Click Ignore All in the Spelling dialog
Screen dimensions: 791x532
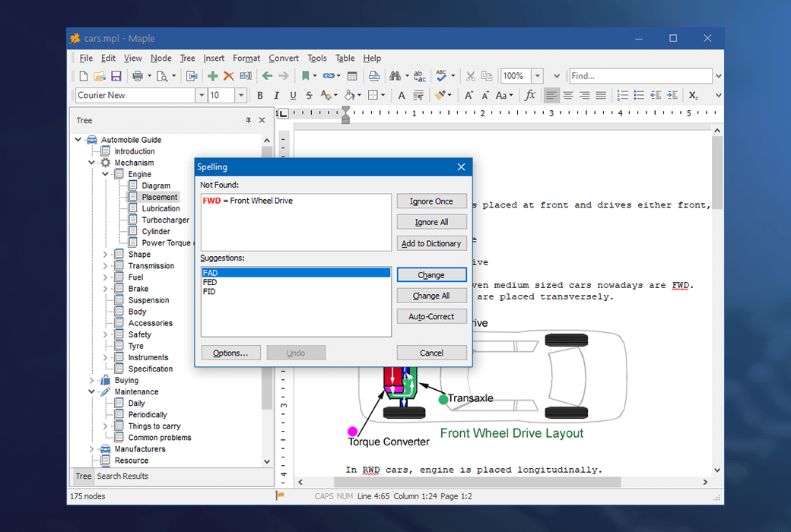click(431, 222)
